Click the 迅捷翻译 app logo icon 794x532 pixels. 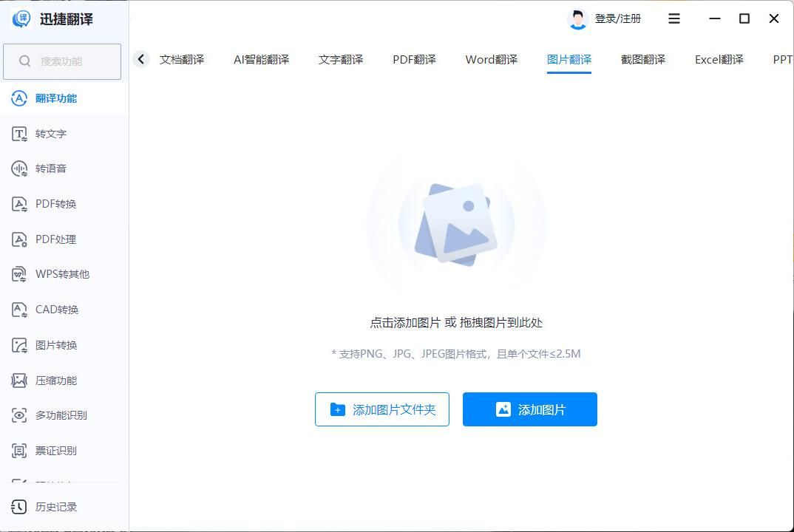click(x=21, y=18)
